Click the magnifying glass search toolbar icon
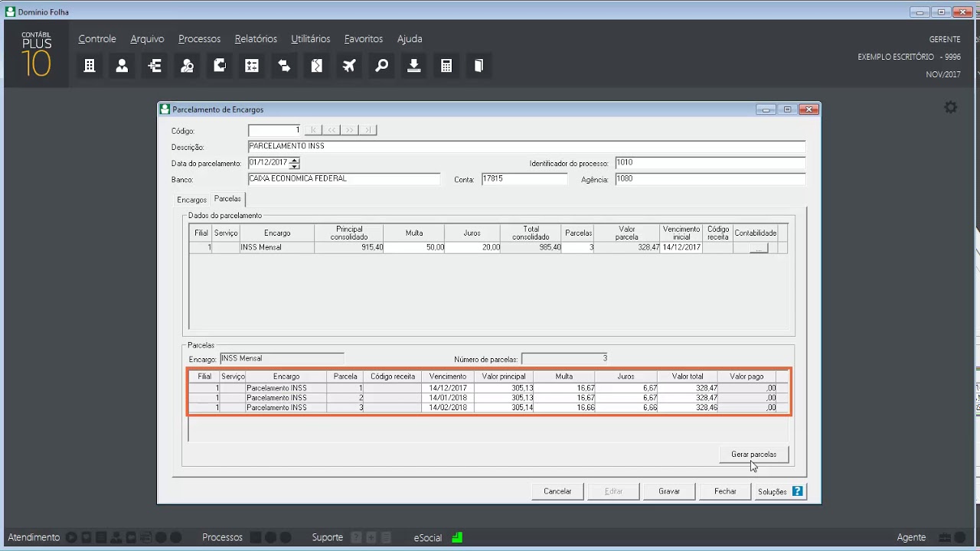980x551 pixels. 381,66
